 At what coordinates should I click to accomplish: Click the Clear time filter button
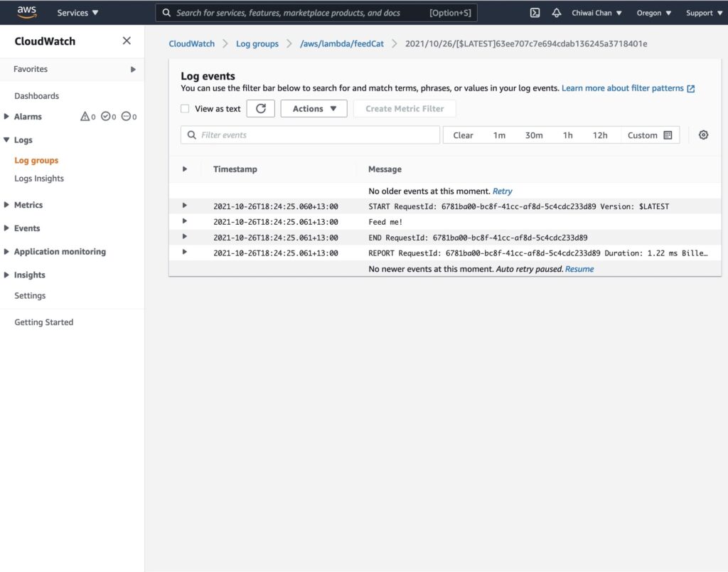(x=463, y=135)
